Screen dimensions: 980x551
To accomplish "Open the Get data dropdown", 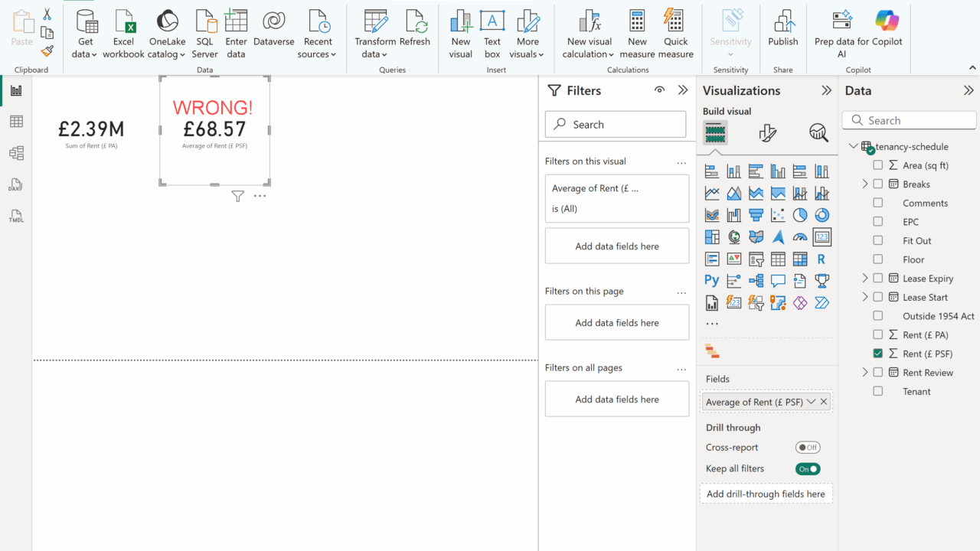I will [x=86, y=34].
